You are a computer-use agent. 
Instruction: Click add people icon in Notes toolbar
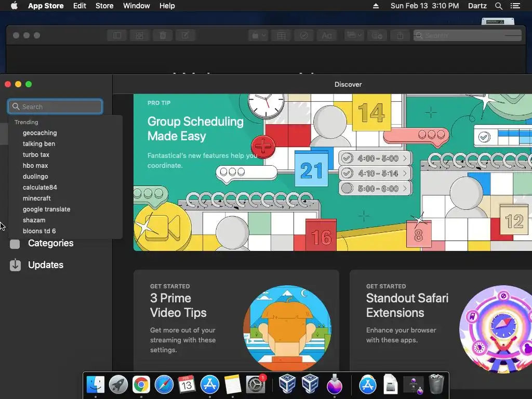[377, 35]
